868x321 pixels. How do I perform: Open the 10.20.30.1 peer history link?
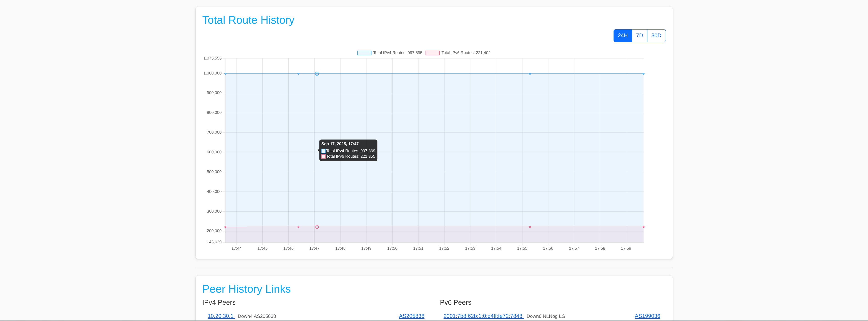click(220, 316)
